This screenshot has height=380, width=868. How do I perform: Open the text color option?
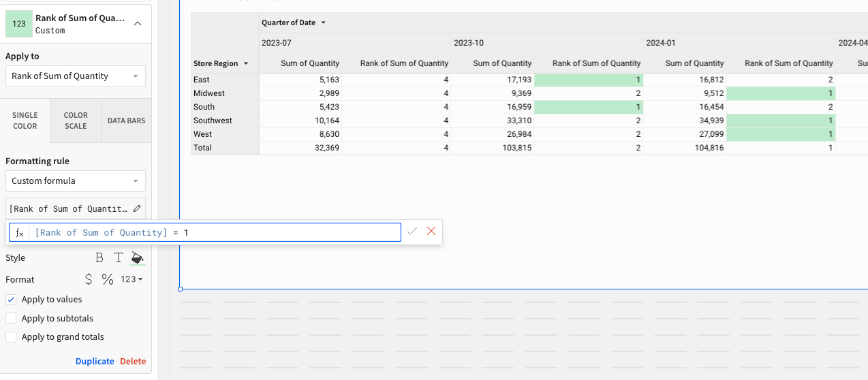point(118,258)
